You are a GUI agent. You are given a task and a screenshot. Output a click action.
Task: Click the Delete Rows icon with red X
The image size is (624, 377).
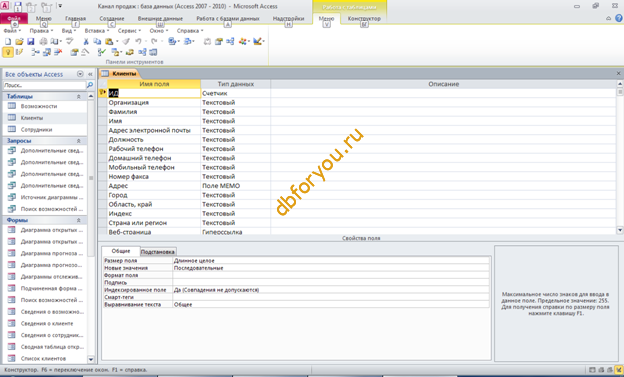tap(58, 52)
